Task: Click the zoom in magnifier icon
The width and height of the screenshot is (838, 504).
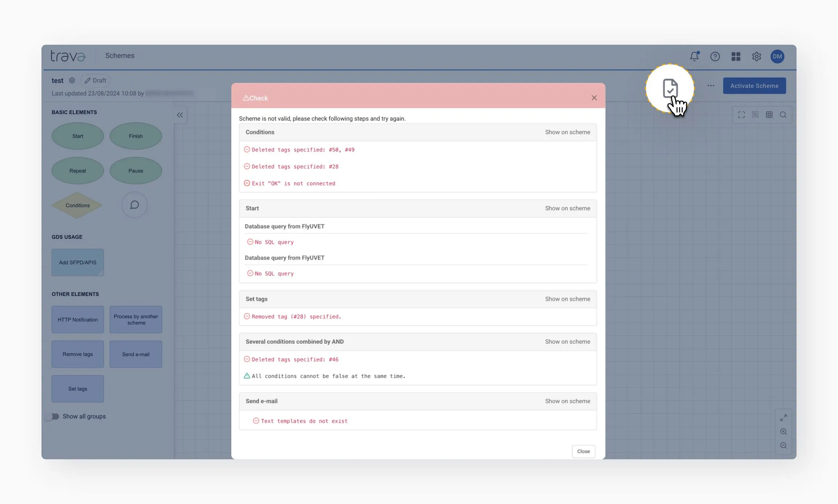Action: [x=783, y=432]
